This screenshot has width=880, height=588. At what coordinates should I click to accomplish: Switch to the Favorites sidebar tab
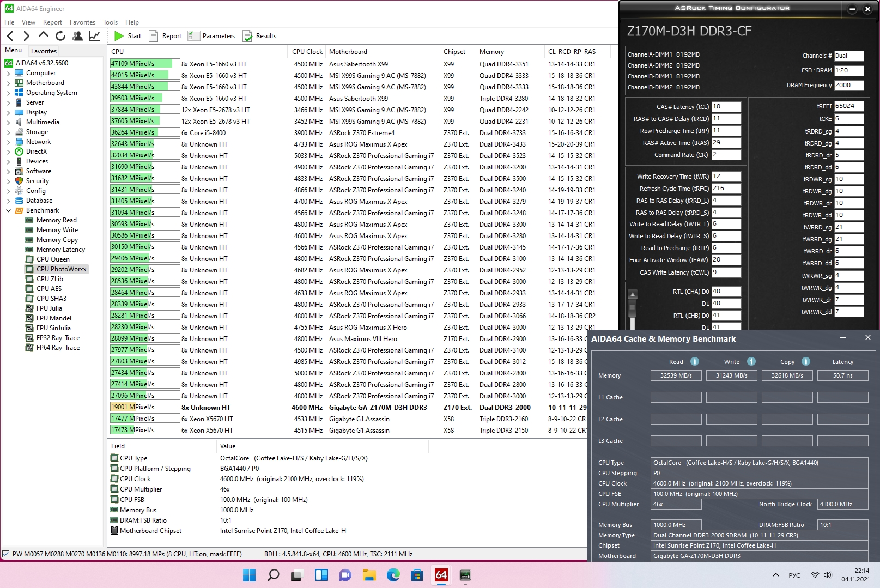point(44,51)
